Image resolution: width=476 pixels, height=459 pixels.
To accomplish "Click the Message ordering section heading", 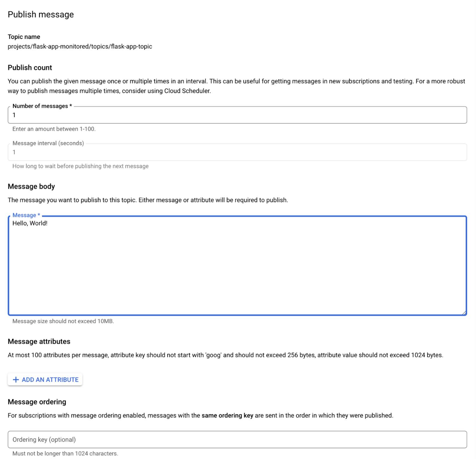I will pos(37,402).
